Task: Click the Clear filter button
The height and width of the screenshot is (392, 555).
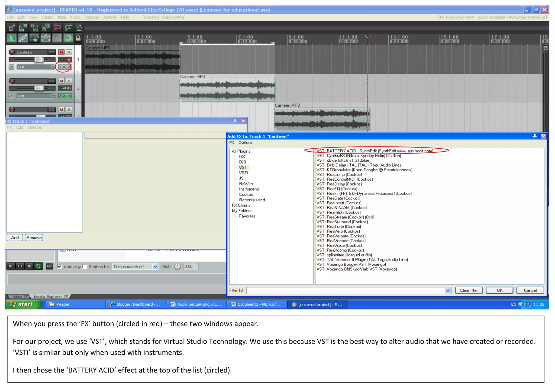Action: point(469,290)
